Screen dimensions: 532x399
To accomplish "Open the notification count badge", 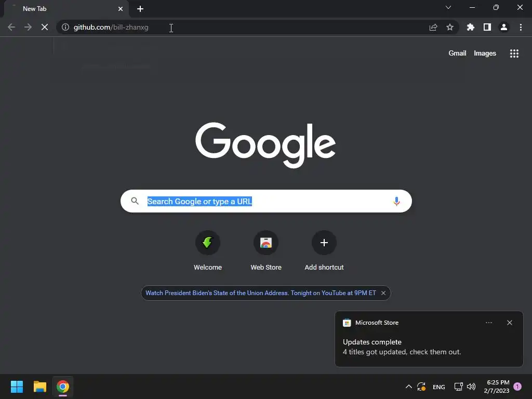I will (x=517, y=387).
